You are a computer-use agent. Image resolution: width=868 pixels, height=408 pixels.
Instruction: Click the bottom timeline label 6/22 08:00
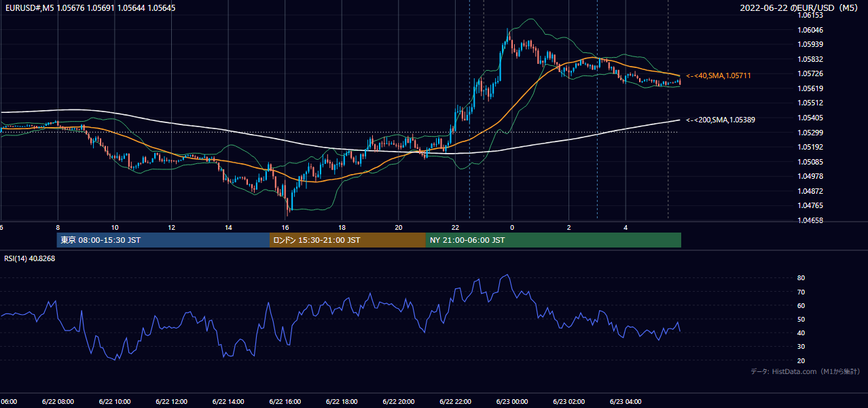pos(58,401)
